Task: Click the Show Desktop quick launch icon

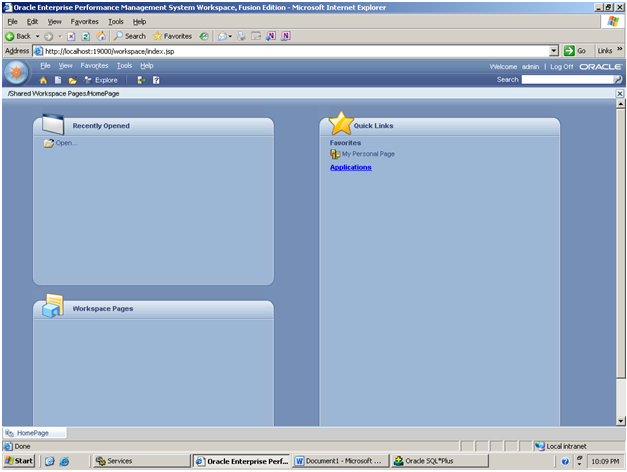Action: (x=49, y=461)
